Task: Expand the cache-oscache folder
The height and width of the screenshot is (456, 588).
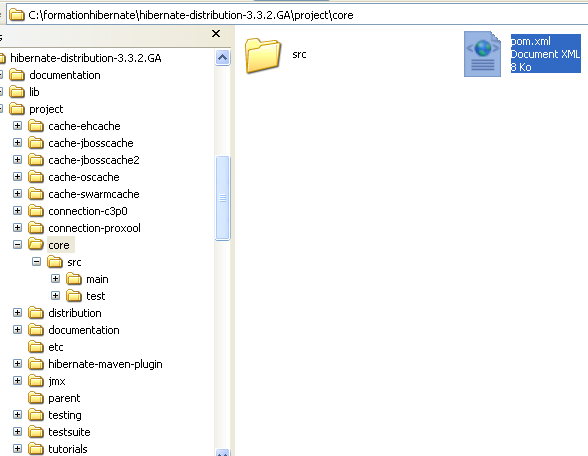Action: 17,177
